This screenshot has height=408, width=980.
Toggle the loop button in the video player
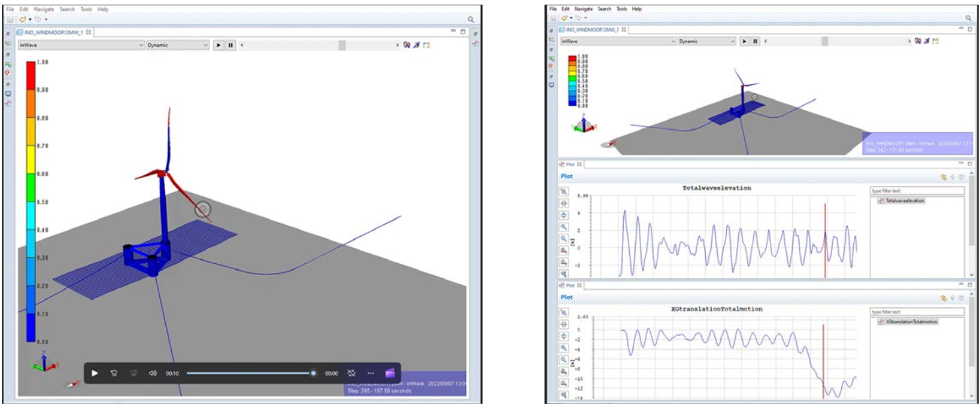(352, 373)
